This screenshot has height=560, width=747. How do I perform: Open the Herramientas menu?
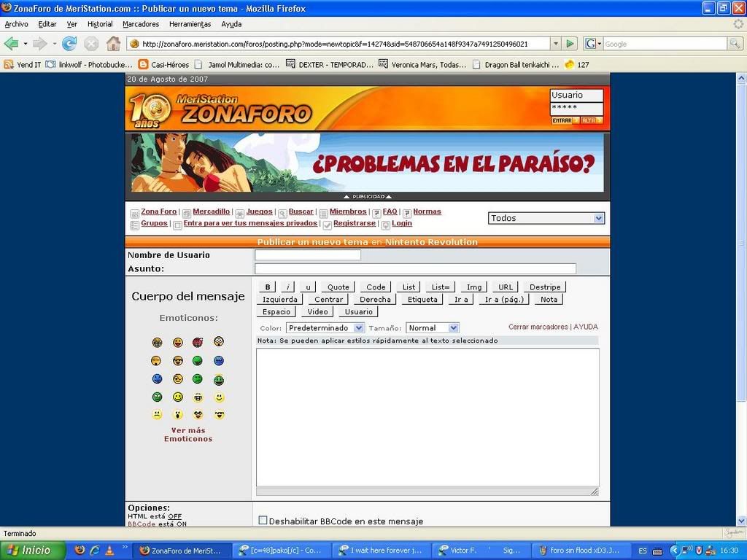point(190,24)
